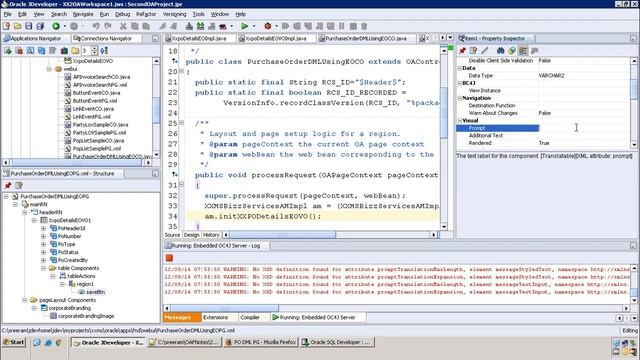Click the Undo toolbar icon
This screenshot has width=640, height=360.
point(96,26)
